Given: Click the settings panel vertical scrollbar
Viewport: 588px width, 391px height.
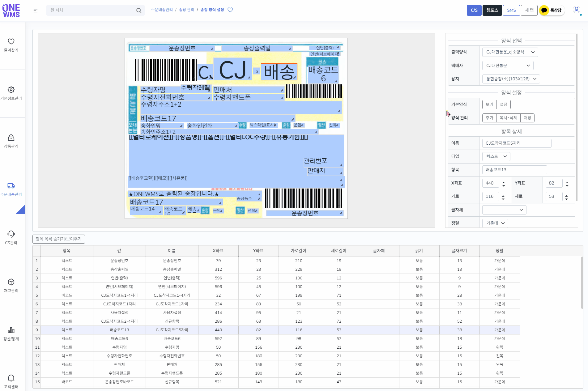Looking at the screenshot, I should coord(577,117).
